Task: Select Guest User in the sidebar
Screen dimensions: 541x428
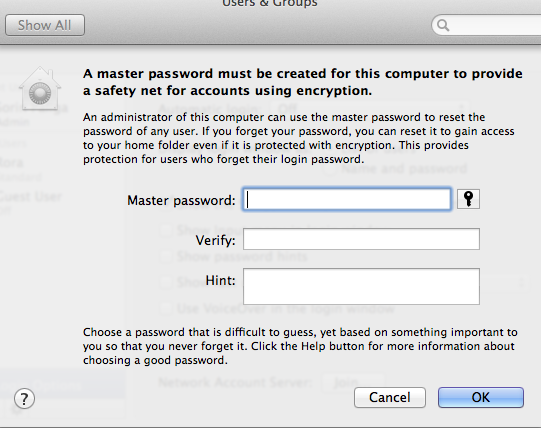Action: (x=31, y=200)
